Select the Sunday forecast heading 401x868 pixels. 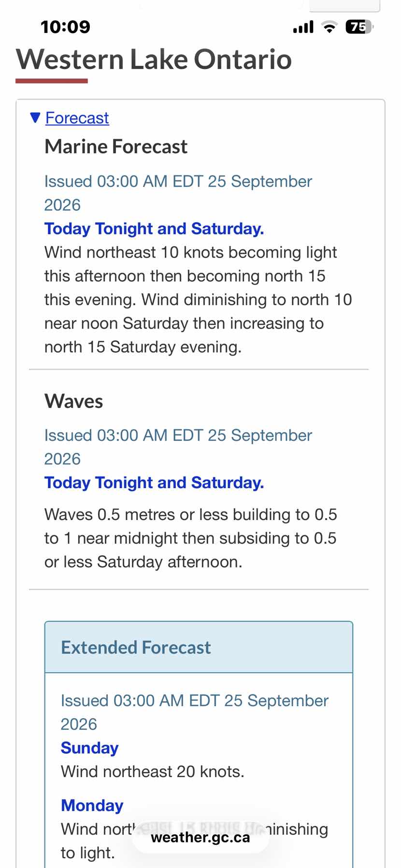(89, 748)
